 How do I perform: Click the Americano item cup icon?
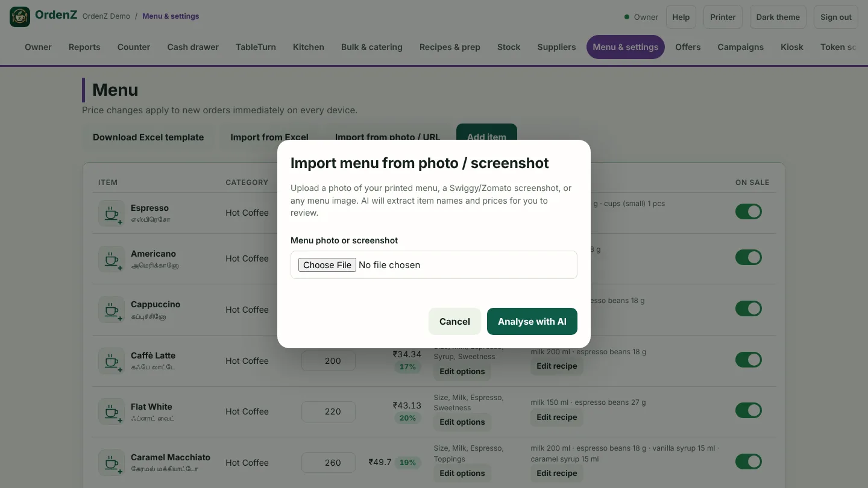click(112, 259)
